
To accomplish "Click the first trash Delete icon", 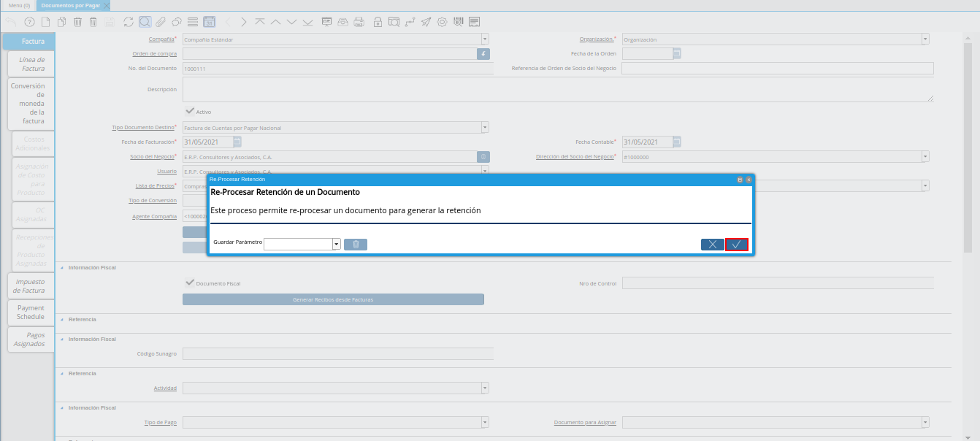I will tap(77, 22).
